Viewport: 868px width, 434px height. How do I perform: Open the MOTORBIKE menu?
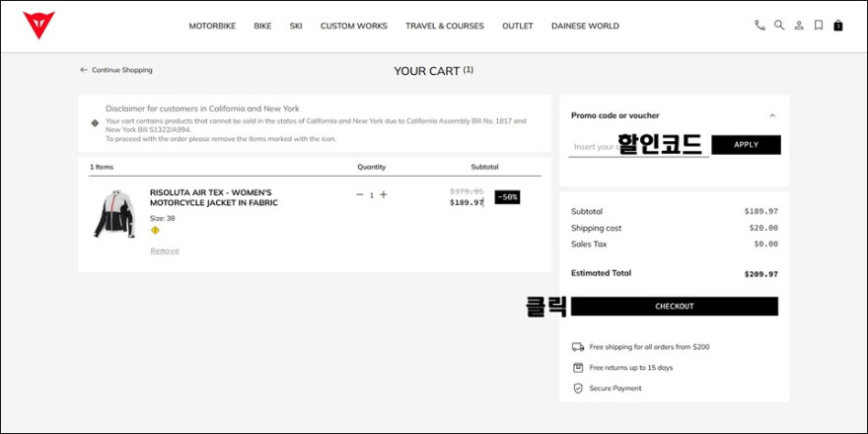[212, 26]
